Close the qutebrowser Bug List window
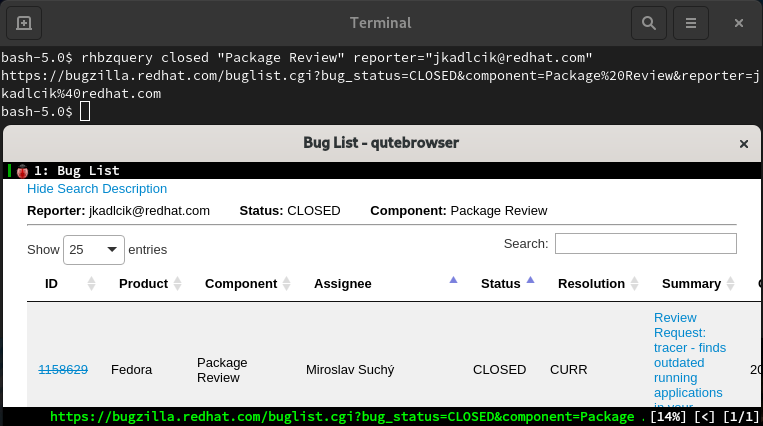This screenshot has width=763, height=426. pyautogui.click(x=743, y=144)
